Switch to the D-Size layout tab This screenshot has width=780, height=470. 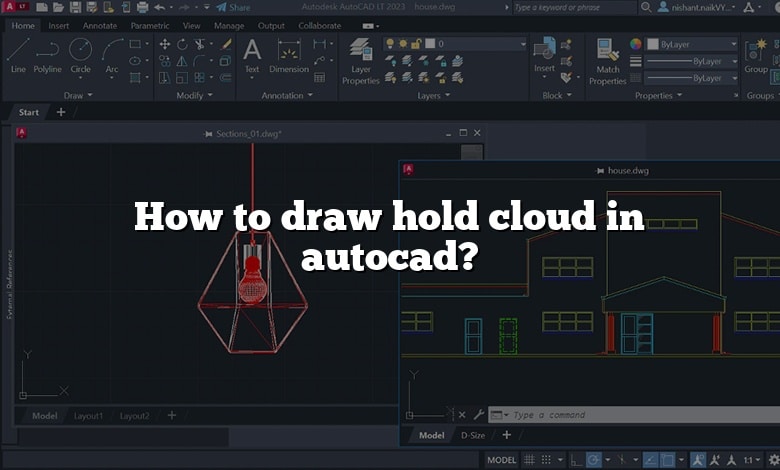(472, 435)
